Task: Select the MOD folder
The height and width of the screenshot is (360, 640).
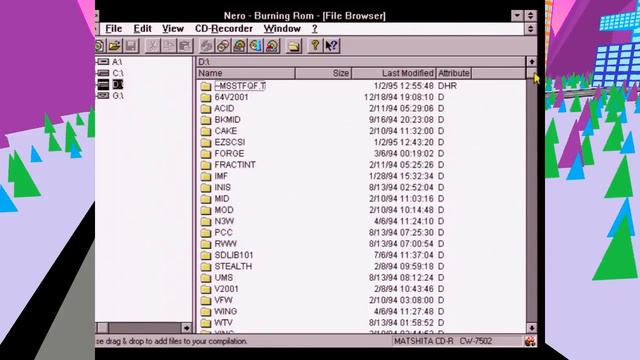Action: tap(217, 210)
